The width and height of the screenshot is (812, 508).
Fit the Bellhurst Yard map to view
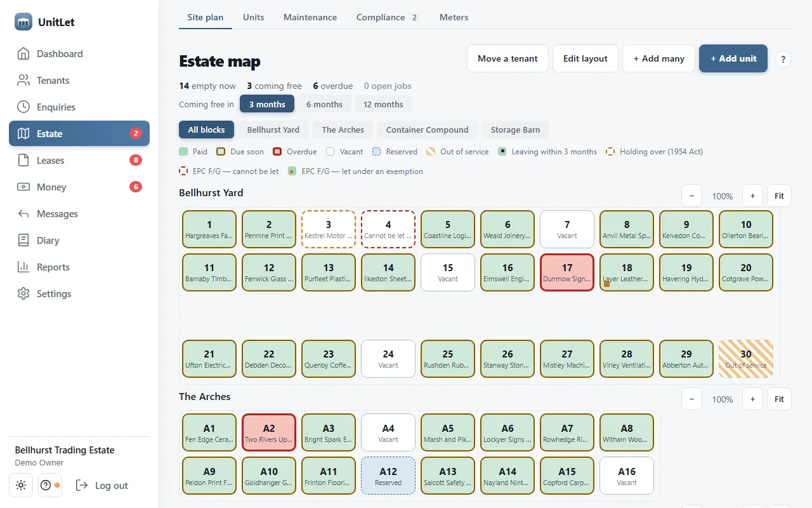[779, 196]
